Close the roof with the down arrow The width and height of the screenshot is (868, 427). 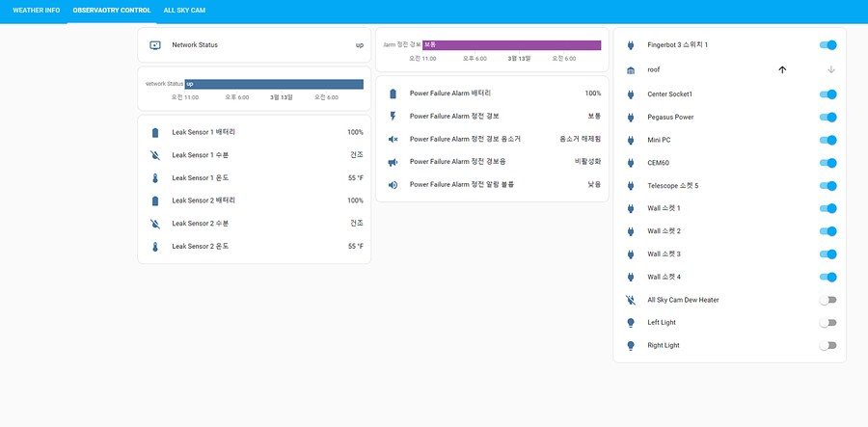coord(830,70)
